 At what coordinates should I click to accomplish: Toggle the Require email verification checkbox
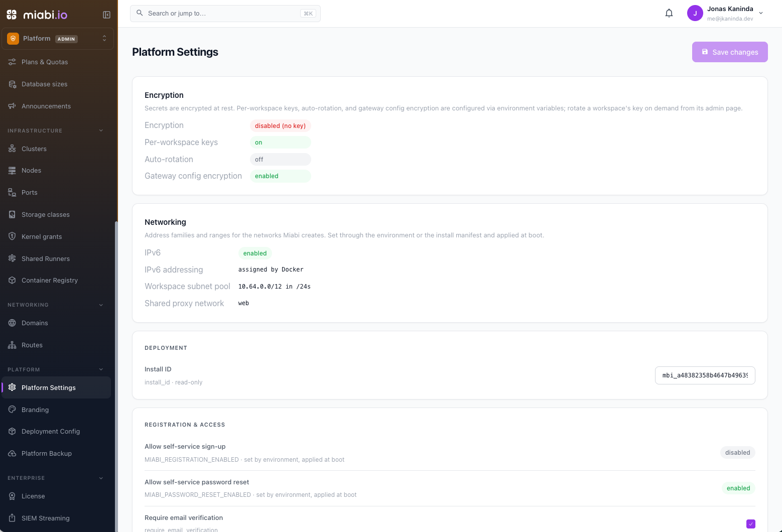point(751,524)
